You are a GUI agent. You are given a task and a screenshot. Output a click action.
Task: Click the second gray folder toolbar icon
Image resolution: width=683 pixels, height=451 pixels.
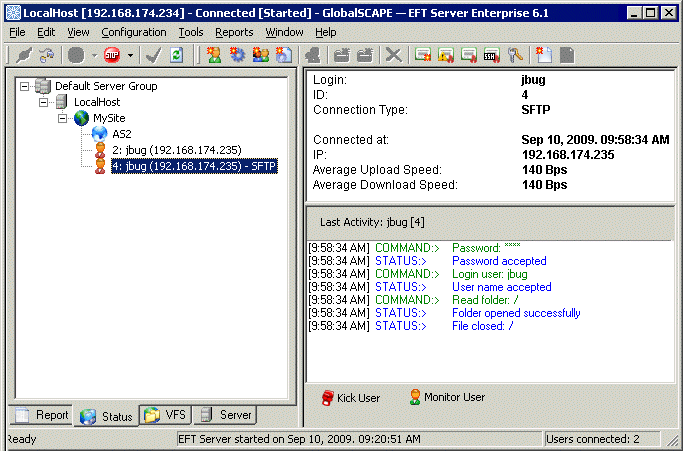365,55
